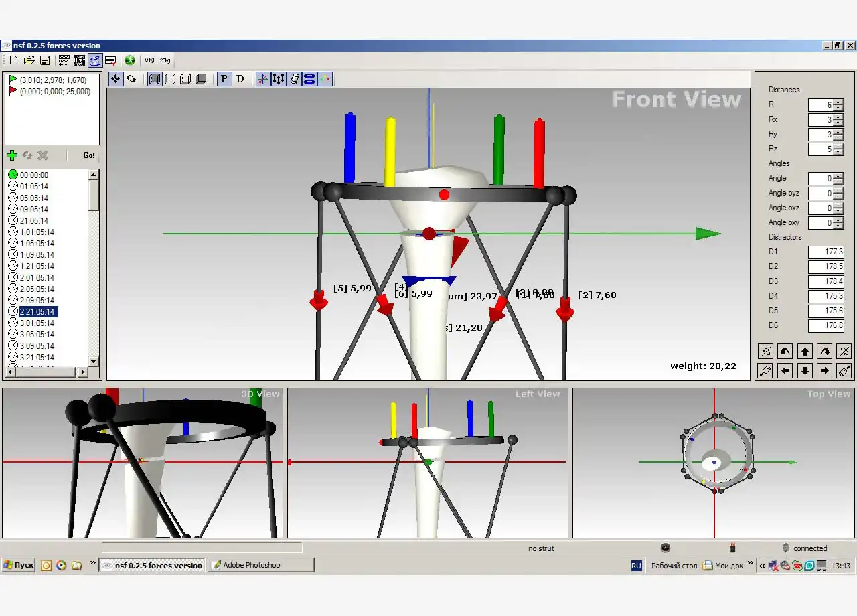
Task: Click into the D3 distractor field
Action: pyautogui.click(x=826, y=282)
